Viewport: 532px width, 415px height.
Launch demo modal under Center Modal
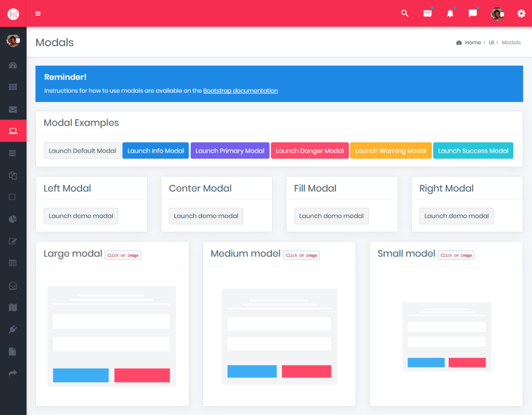206,216
